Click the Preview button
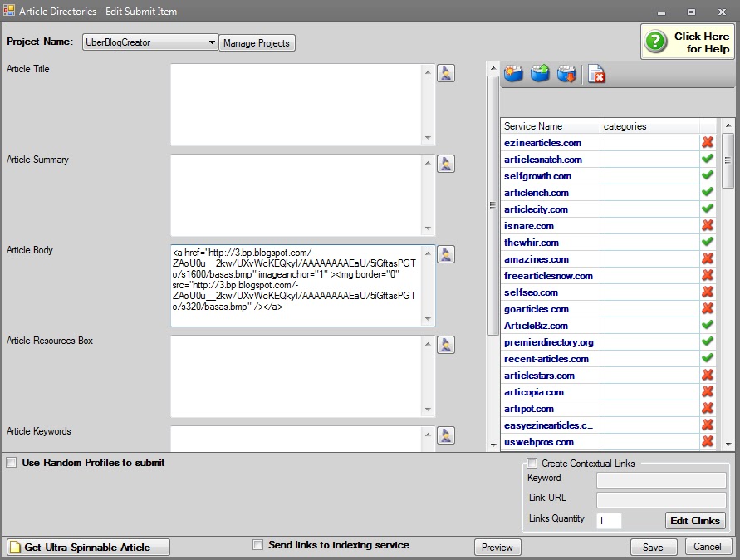Screen dimensions: 740x560 (497, 548)
